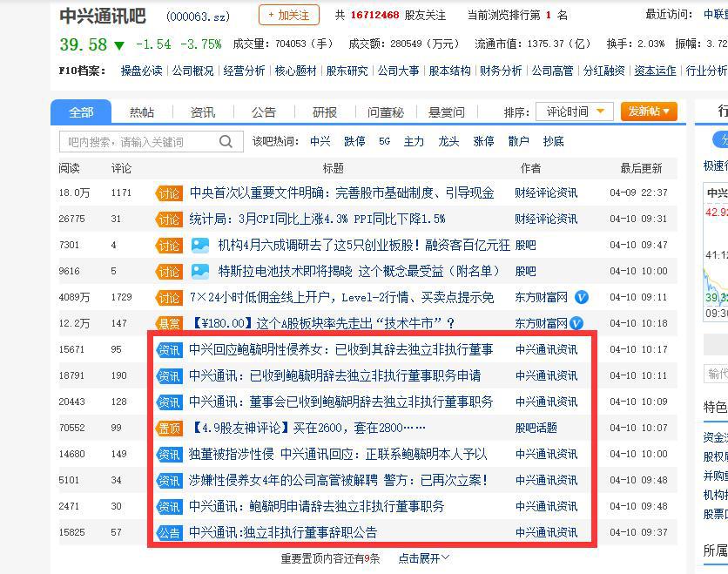Click hot word 跌停
Screen dimensions: 728x574
pyautogui.click(x=354, y=141)
